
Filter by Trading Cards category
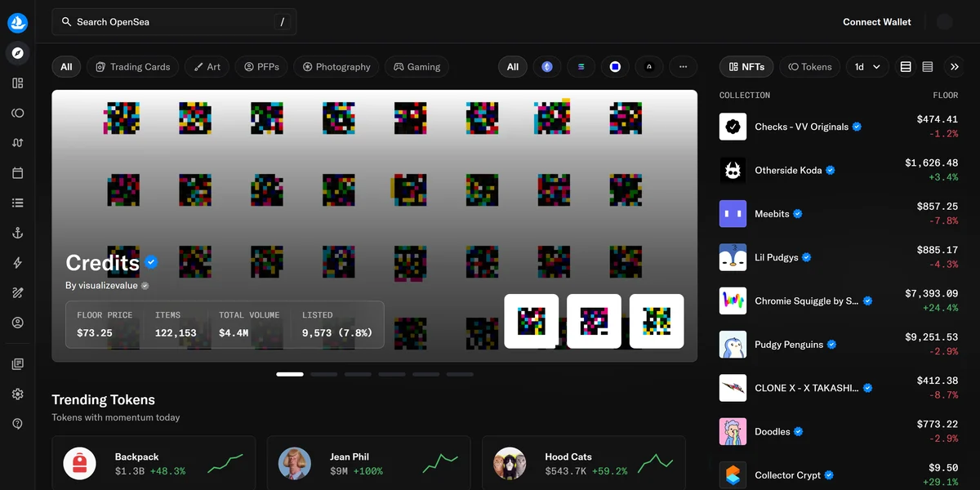pyautogui.click(x=132, y=67)
